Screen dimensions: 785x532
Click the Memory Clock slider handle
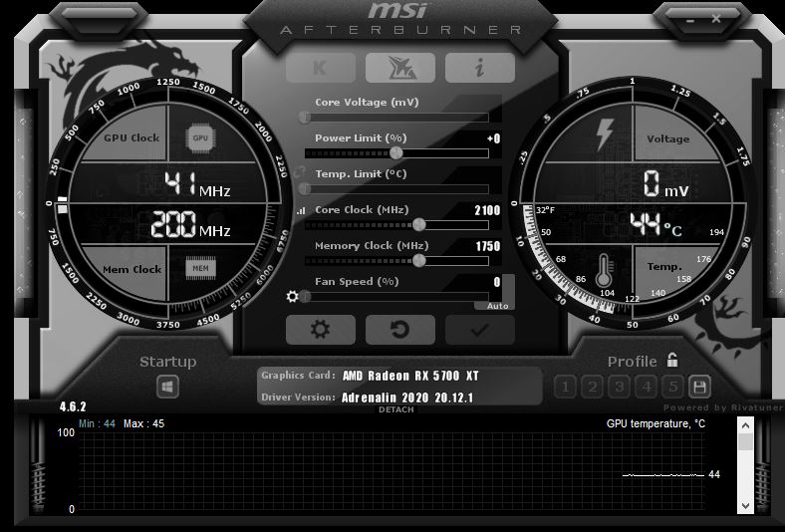pyautogui.click(x=419, y=261)
